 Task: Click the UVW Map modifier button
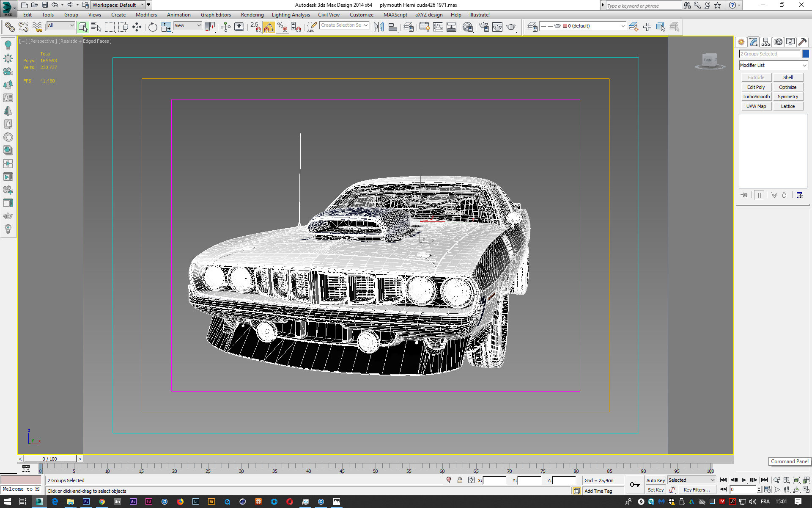(x=756, y=106)
